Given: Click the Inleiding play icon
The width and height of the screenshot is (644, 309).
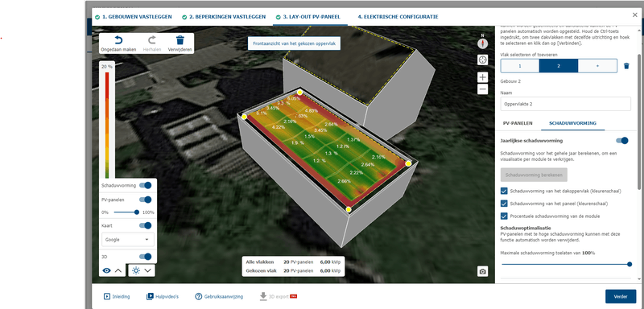Looking at the screenshot, I should 107,296.
